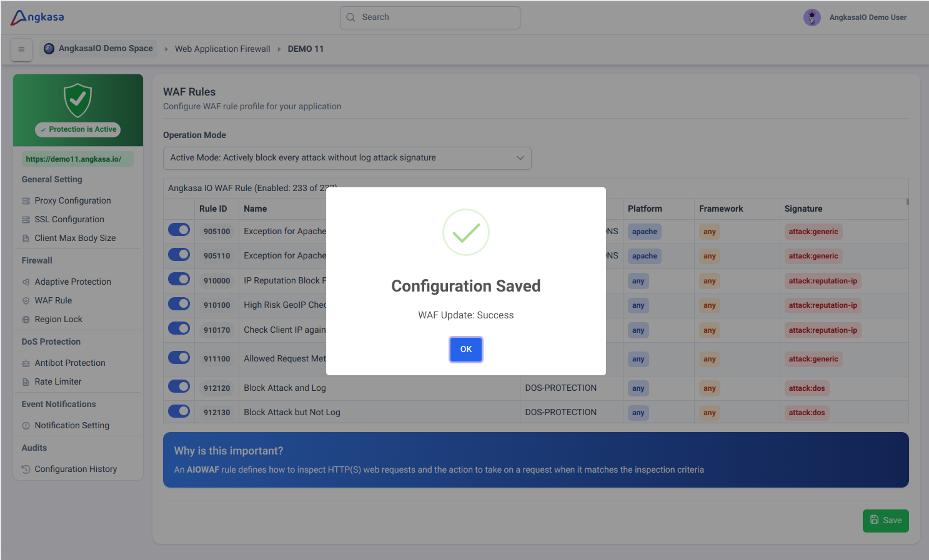Screen dimensions: 929x560
Task: Click the Proxy Configuration sidebar icon
Action: (26, 201)
